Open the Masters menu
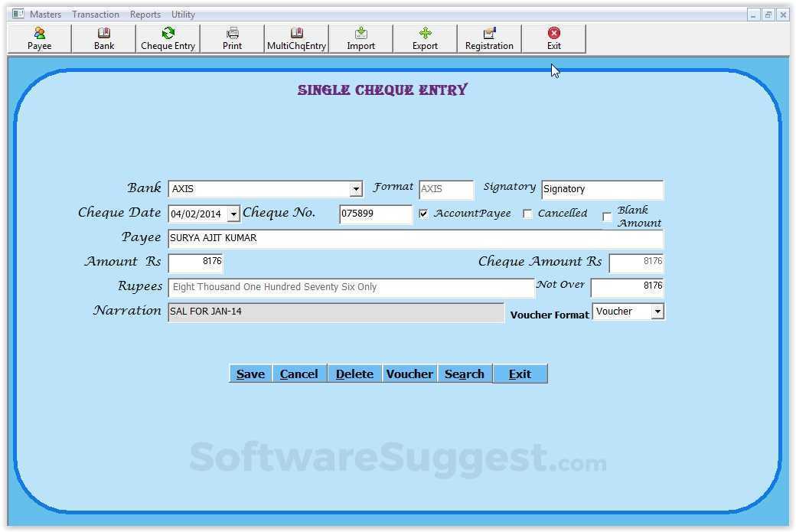 (x=45, y=14)
